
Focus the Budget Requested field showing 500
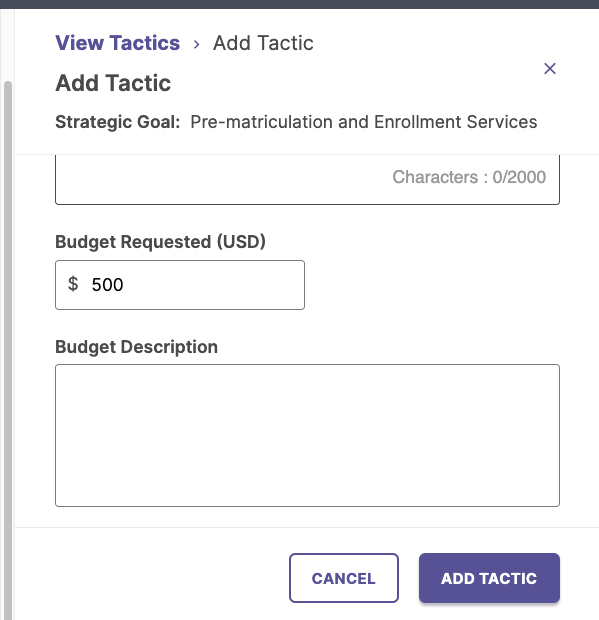180,285
